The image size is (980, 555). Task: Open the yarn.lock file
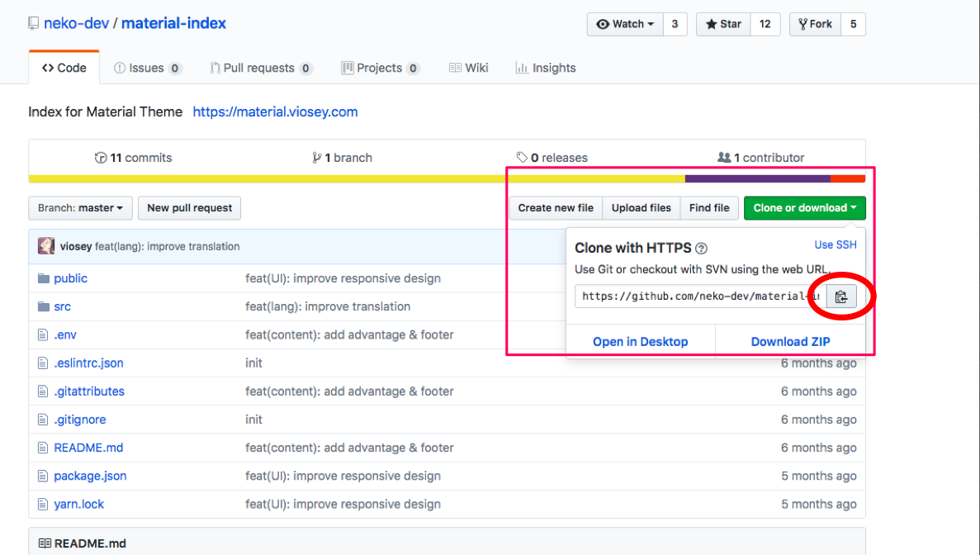point(78,505)
